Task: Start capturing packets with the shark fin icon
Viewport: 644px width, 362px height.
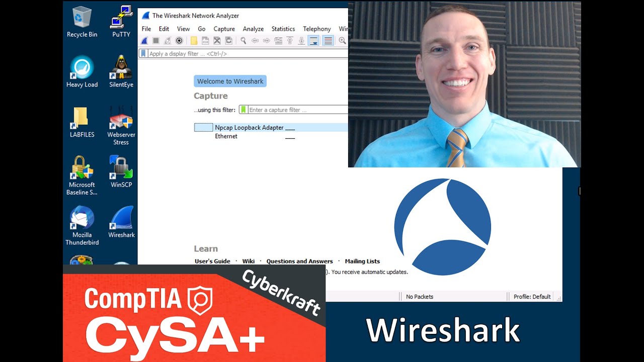Action: [144, 41]
